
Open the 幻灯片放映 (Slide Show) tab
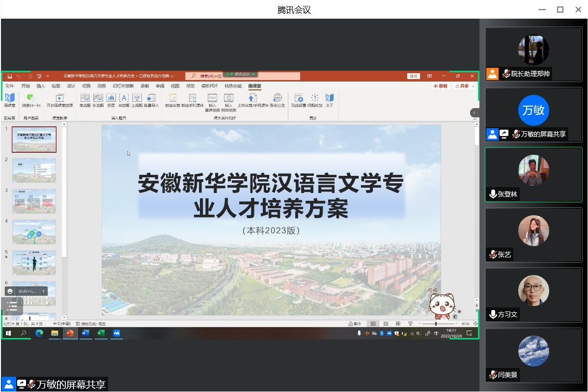tap(123, 86)
